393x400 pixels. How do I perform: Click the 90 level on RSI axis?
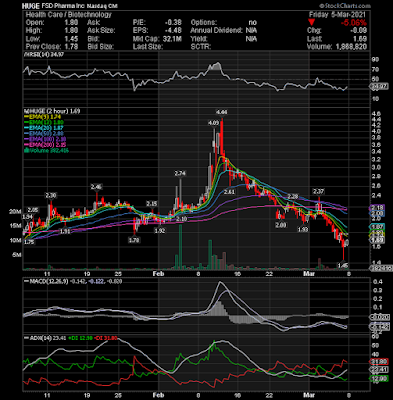[x=376, y=59]
